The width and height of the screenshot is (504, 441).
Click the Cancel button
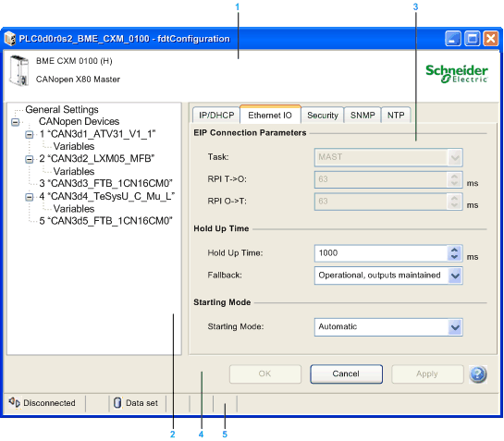point(346,374)
